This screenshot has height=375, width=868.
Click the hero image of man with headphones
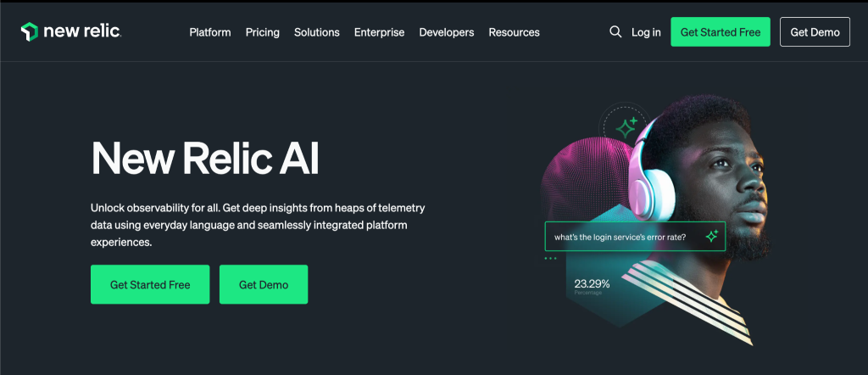[x=656, y=221]
